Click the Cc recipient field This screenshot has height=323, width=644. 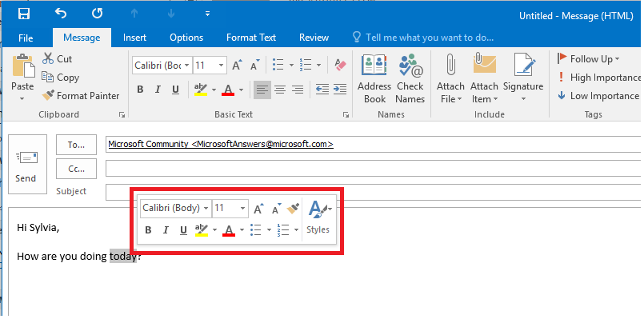(x=374, y=168)
